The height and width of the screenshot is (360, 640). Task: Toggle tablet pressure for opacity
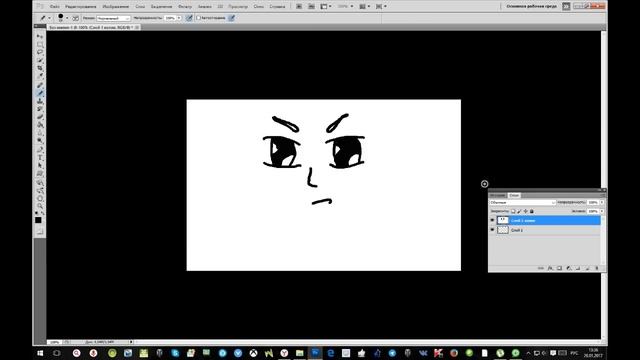[189, 18]
